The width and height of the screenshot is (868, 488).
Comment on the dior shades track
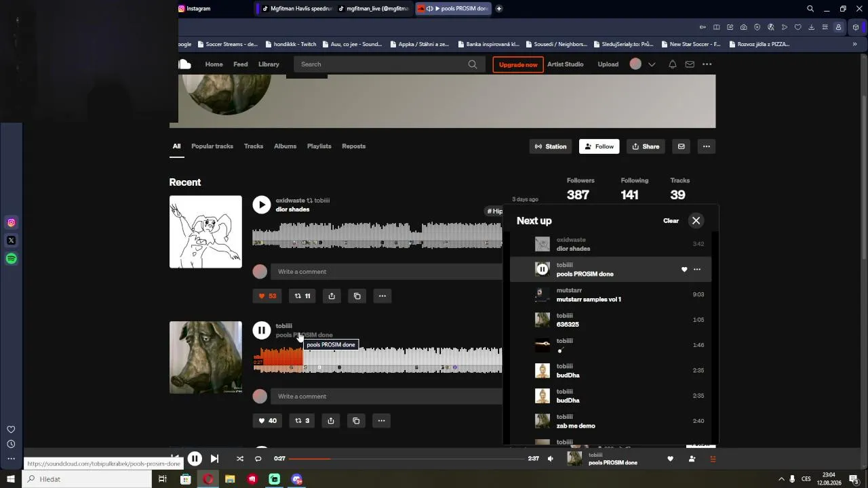click(x=387, y=272)
